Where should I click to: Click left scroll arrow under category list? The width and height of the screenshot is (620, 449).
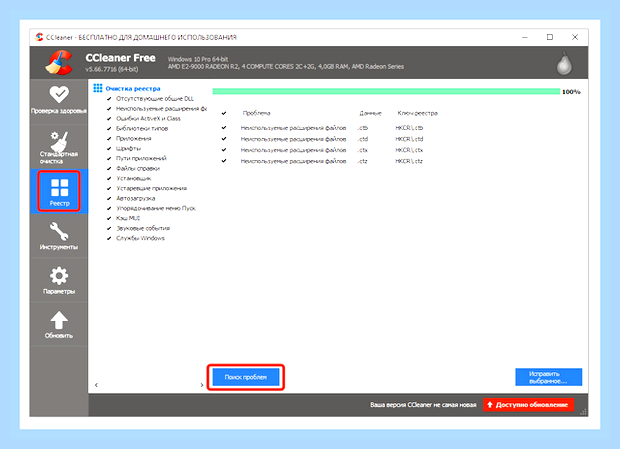[96, 385]
